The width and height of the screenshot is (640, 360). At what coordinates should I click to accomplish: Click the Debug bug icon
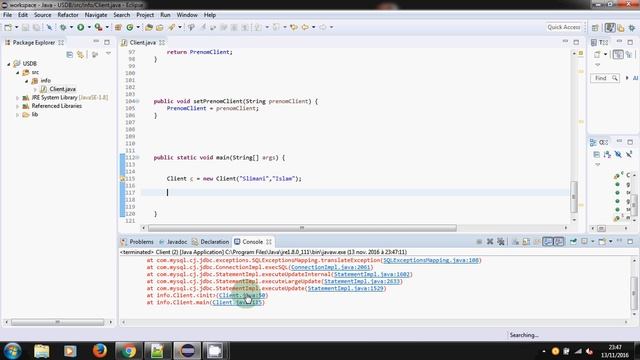click(63, 27)
